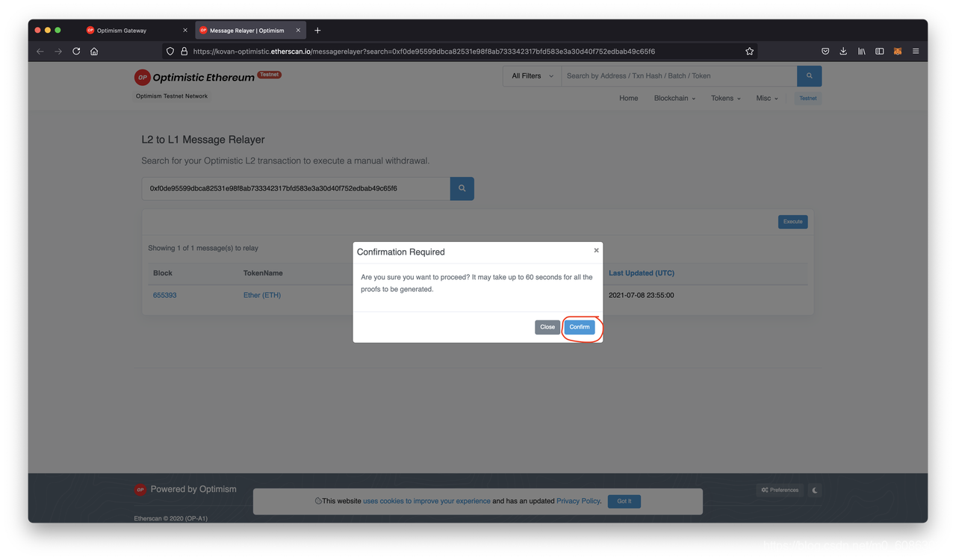This screenshot has width=956, height=560.
Task: Expand the Tokens menu
Action: tap(725, 99)
